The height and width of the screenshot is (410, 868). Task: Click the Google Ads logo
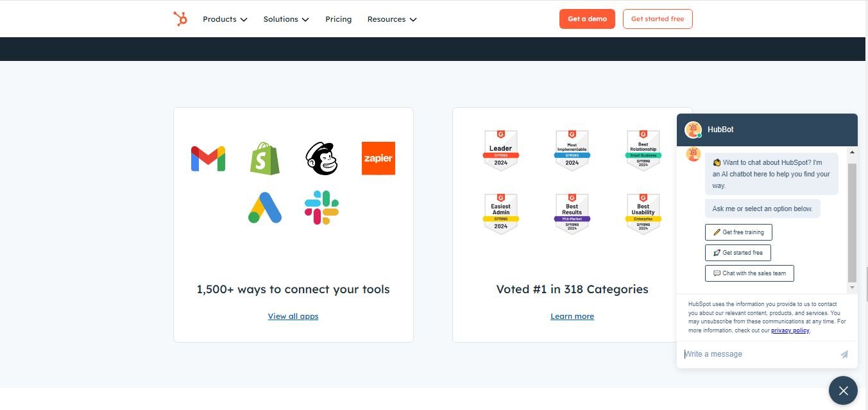point(265,208)
